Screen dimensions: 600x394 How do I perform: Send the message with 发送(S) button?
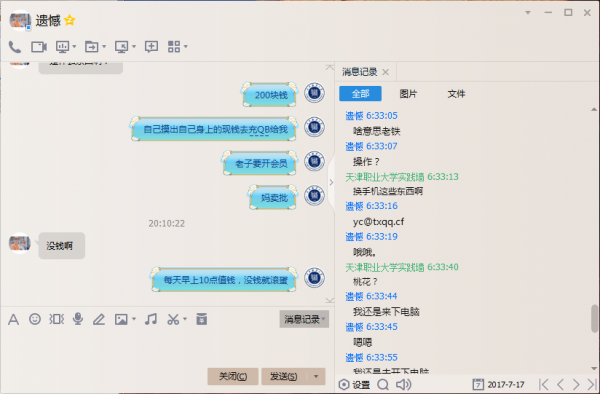point(284,376)
